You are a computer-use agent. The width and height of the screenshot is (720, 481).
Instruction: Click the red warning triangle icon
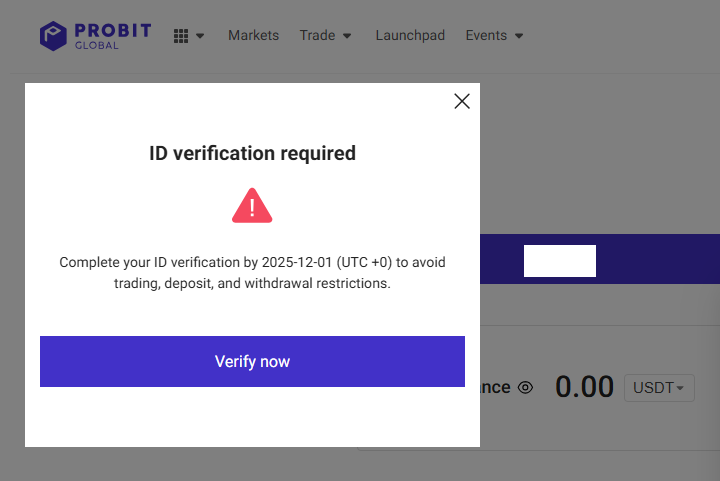[252, 206]
